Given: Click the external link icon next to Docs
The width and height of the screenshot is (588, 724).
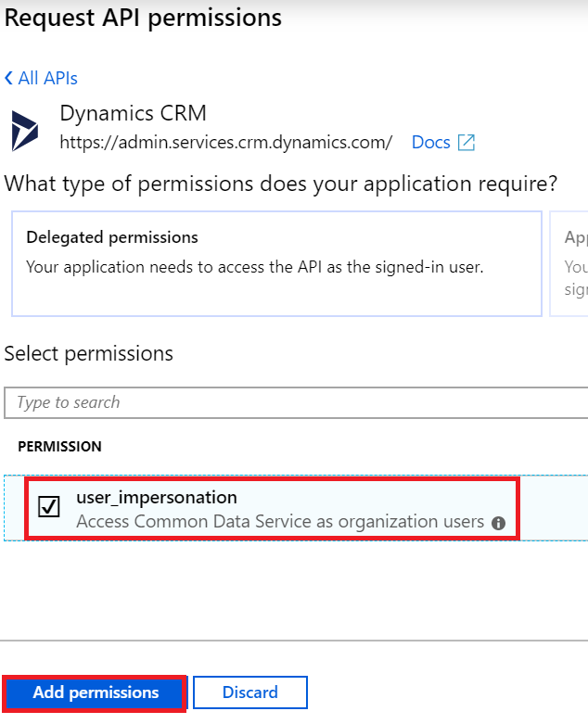Looking at the screenshot, I should pos(467,142).
